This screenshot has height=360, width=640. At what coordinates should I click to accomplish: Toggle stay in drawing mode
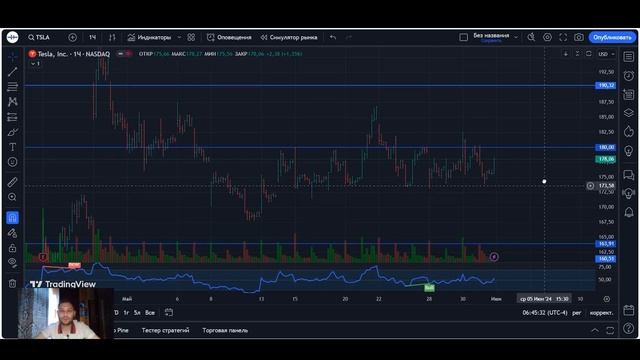tap(13, 233)
